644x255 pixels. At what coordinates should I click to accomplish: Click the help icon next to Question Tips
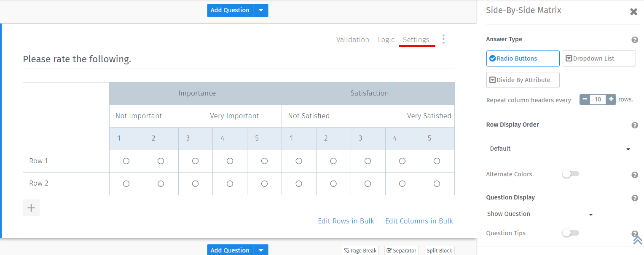pos(635,233)
